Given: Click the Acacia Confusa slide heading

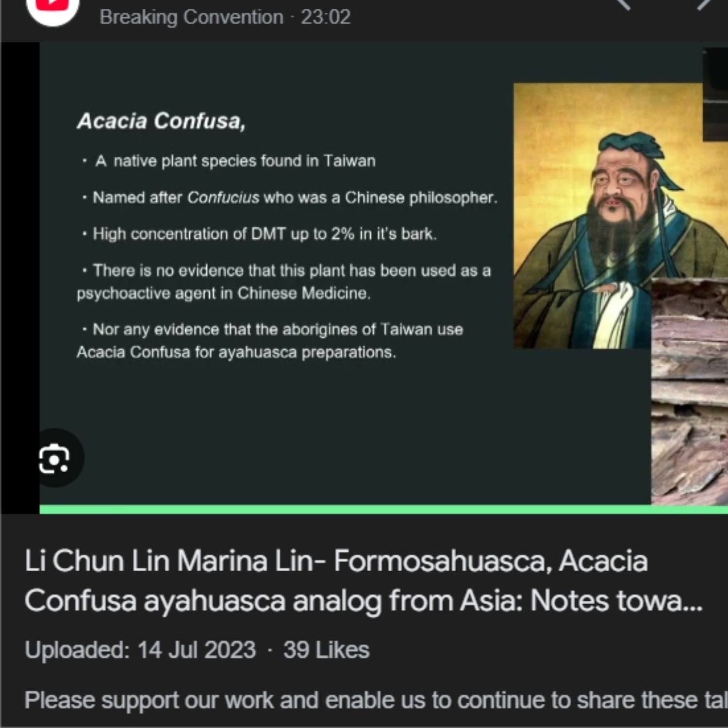Looking at the screenshot, I should coord(162,121).
